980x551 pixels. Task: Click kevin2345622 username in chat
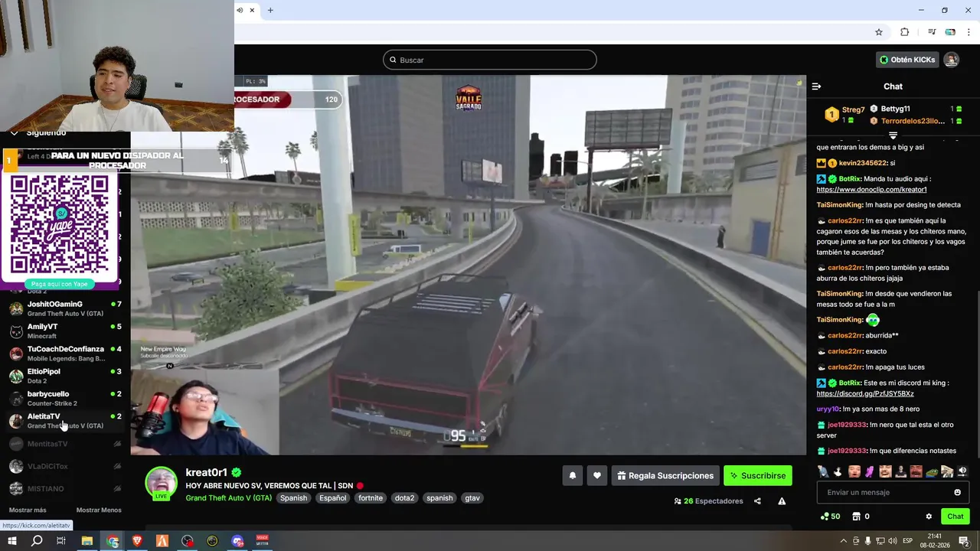click(x=862, y=163)
